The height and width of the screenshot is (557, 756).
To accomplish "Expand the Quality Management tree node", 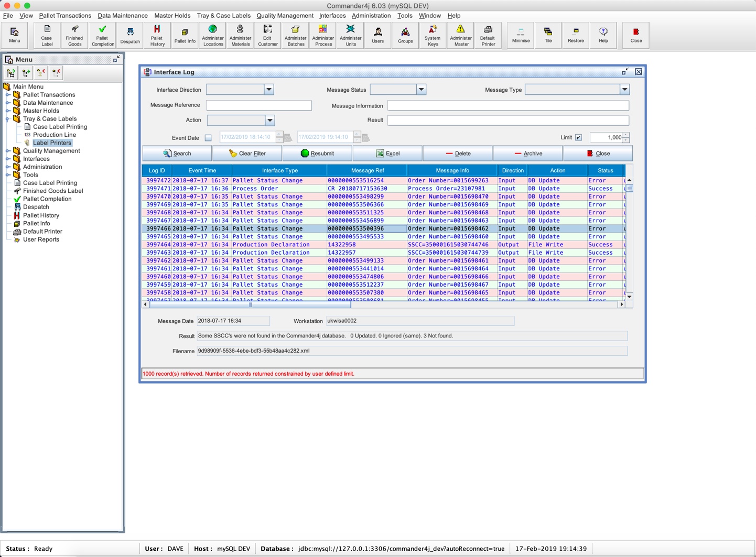I will 8,151.
